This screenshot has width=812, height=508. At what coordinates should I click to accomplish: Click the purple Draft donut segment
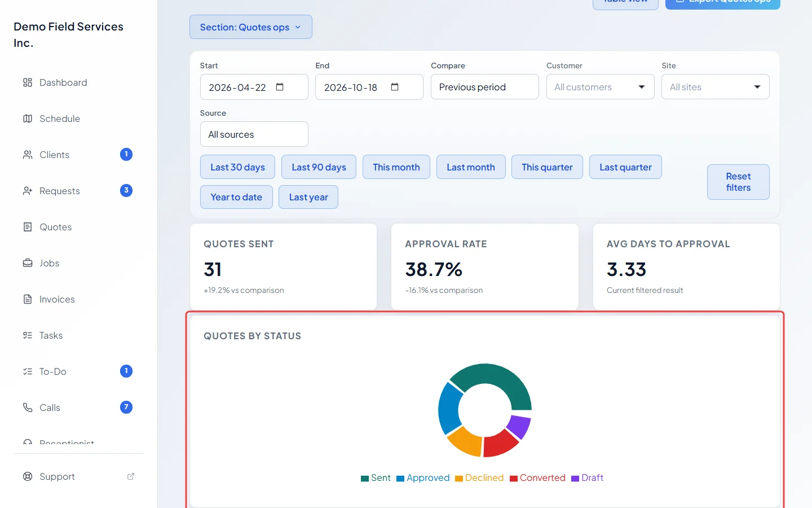(519, 427)
